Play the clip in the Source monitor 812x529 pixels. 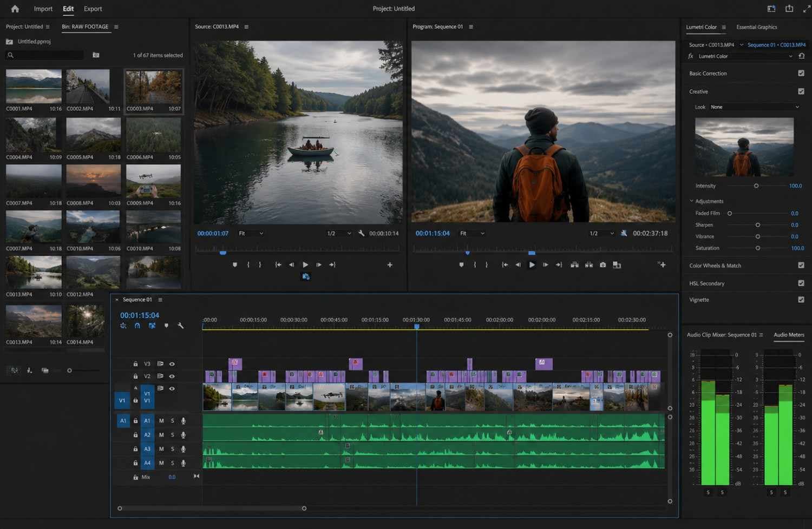[x=305, y=264]
